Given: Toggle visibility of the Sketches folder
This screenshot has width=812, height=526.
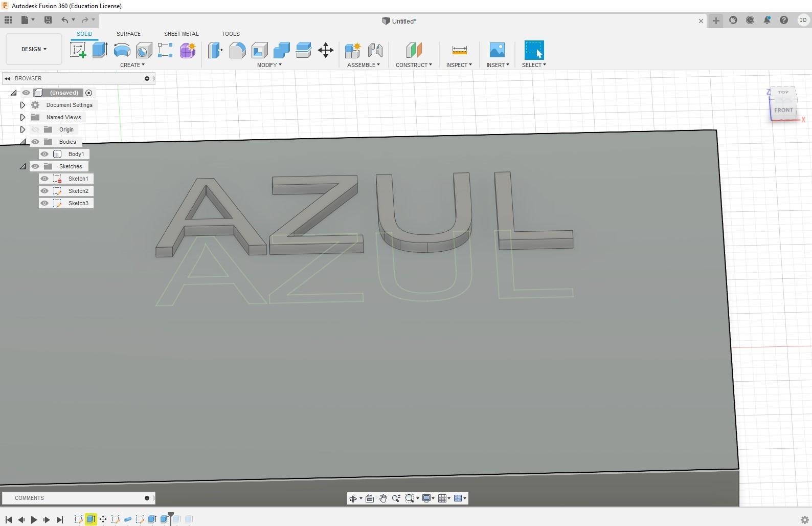Looking at the screenshot, I should [x=35, y=166].
